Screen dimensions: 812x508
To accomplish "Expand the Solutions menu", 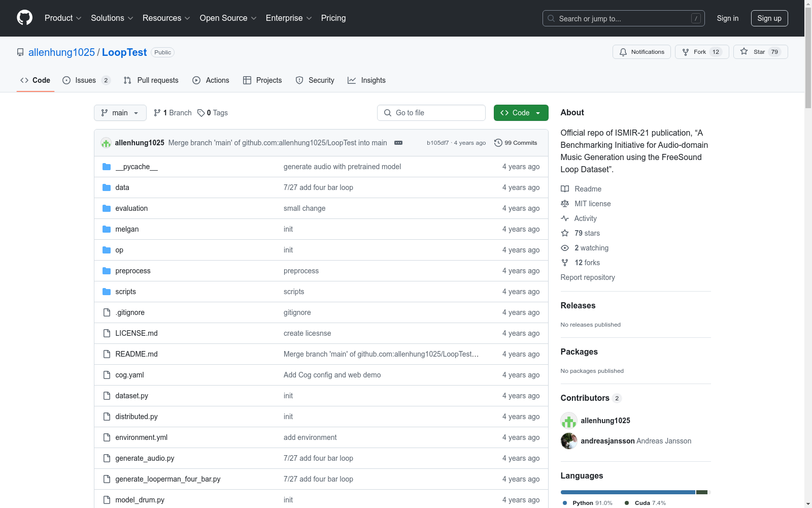I will point(112,18).
